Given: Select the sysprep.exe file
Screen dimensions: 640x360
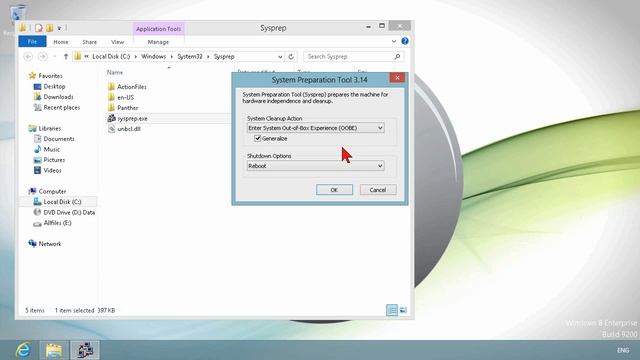Looking at the screenshot, I should [x=132, y=118].
